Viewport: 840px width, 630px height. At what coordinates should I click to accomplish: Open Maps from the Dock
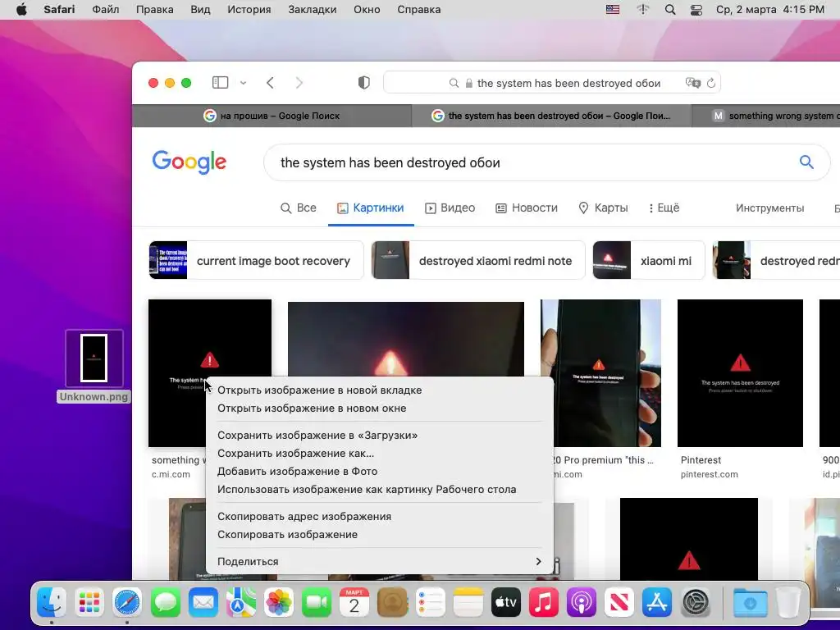point(240,603)
